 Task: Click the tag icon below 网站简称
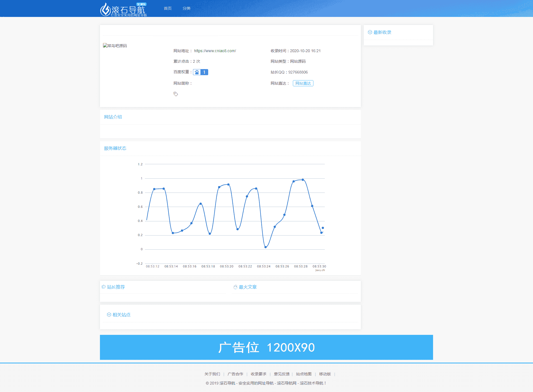176,94
